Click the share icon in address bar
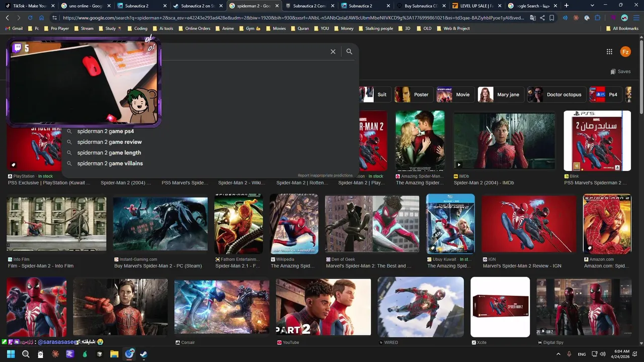Image resolution: width=644 pixels, height=362 pixels. [x=542, y=18]
